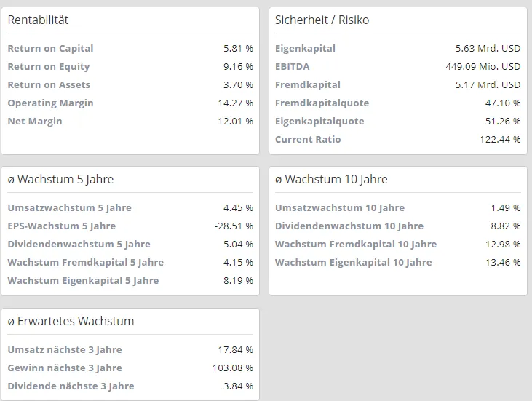Click the -28.51 % EPS growth value
532x401 pixels.
click(x=234, y=226)
